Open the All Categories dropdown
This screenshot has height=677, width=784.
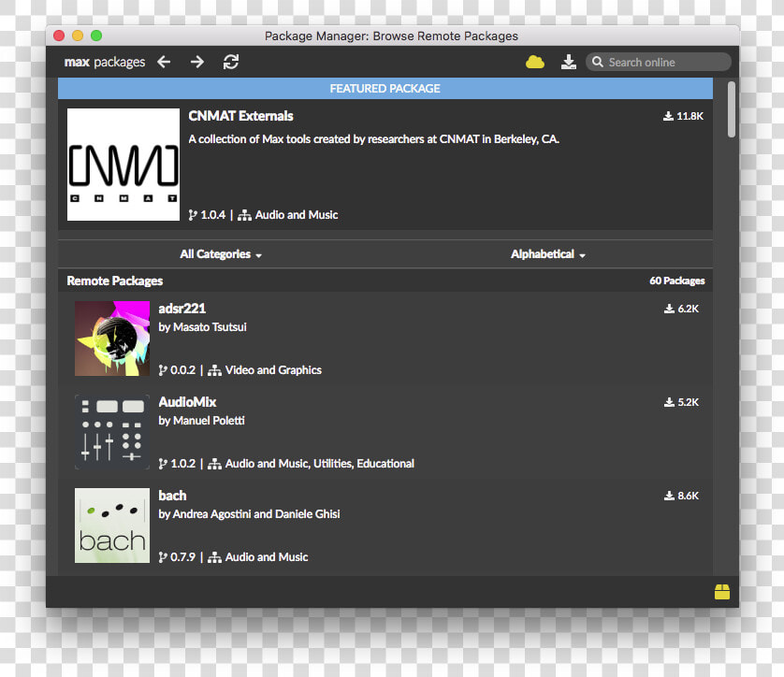[x=221, y=254]
